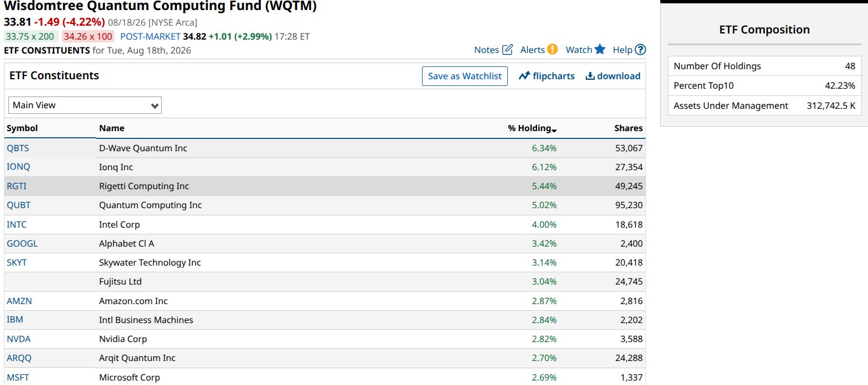Open the AMZN symbol link

(x=19, y=301)
